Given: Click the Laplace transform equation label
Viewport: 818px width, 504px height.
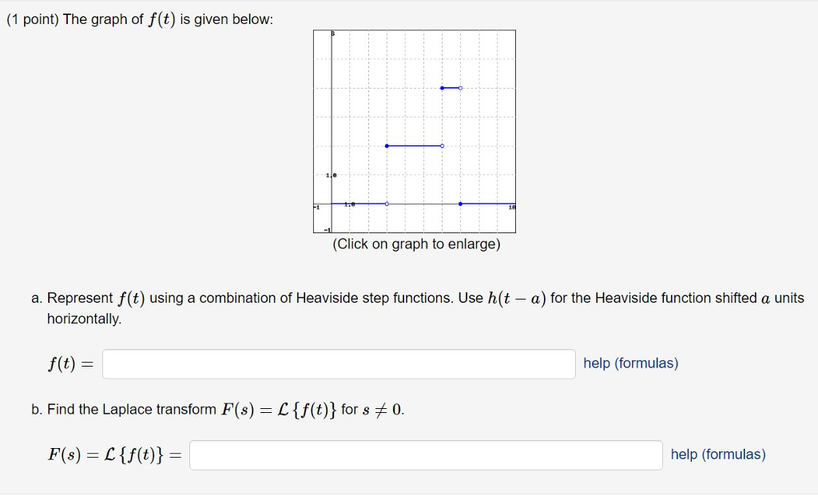Looking at the screenshot, I should click(112, 454).
